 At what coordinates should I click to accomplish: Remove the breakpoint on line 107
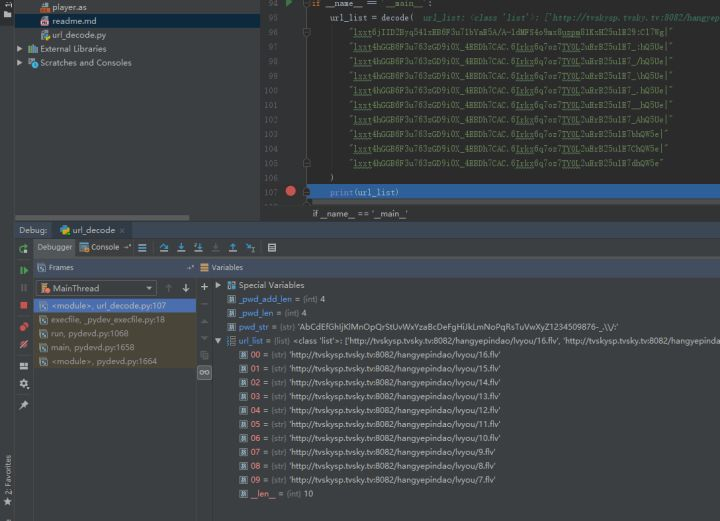(291, 191)
